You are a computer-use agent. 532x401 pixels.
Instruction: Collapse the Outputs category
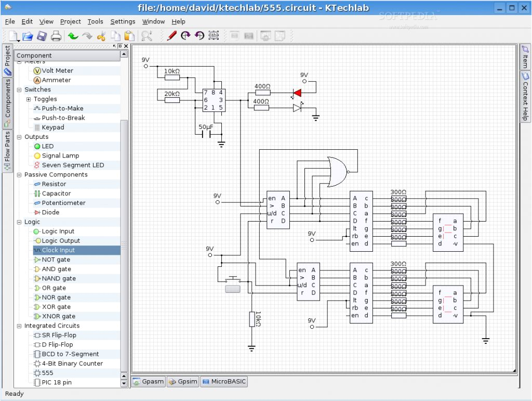tap(19, 136)
